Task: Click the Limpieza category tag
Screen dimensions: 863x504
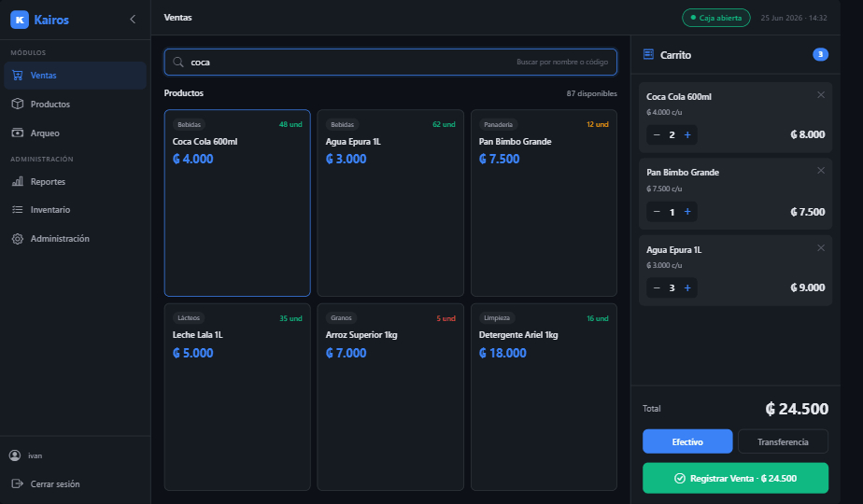Action: [x=497, y=318]
